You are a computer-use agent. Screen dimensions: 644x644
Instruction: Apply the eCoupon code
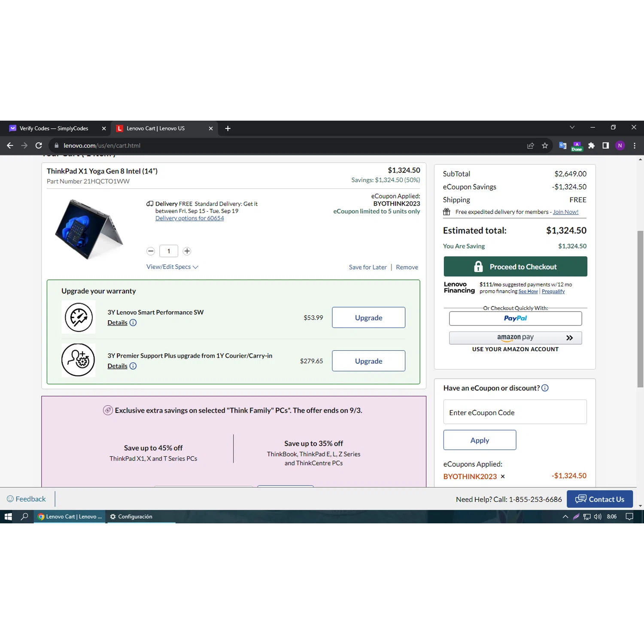pyautogui.click(x=480, y=440)
